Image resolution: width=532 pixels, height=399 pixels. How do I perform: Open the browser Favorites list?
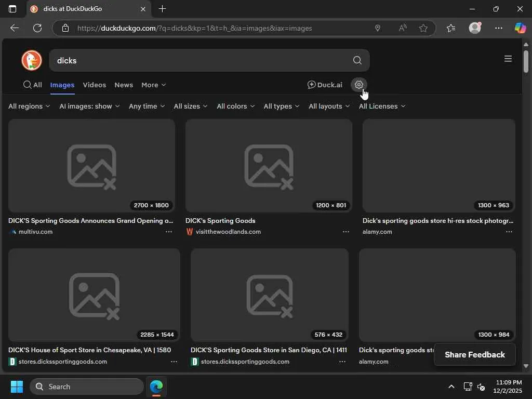point(451,28)
